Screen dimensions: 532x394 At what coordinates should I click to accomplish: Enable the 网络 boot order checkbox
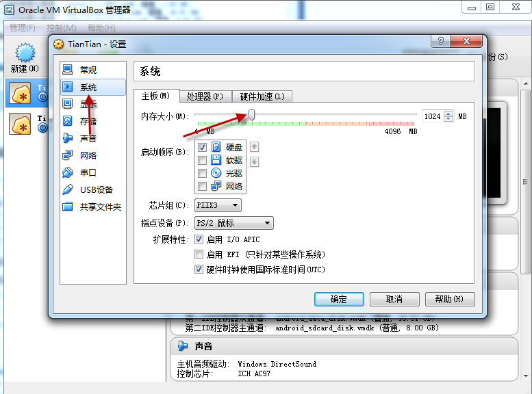[202, 187]
